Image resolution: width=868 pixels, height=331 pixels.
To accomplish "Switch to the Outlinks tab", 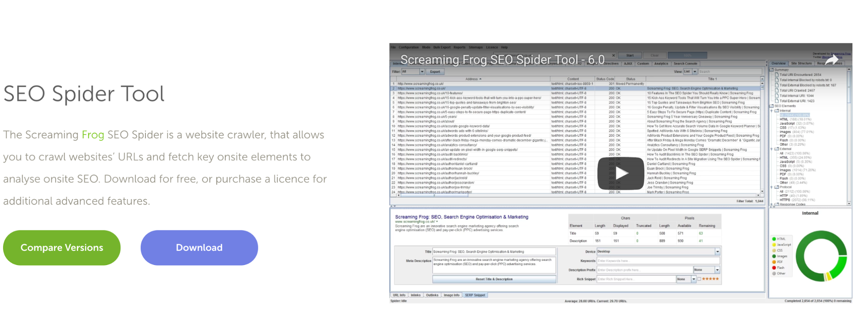I will [x=432, y=295].
